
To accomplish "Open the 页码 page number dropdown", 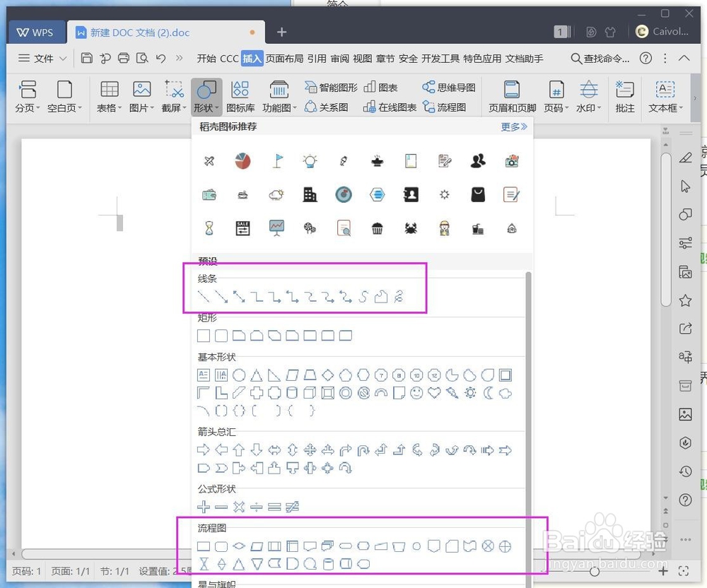I will coord(556,96).
